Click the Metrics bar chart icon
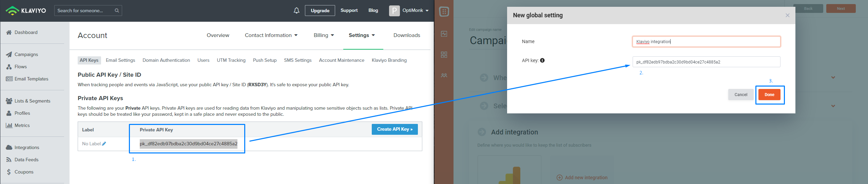Image resolution: width=868 pixels, height=184 pixels. point(9,125)
